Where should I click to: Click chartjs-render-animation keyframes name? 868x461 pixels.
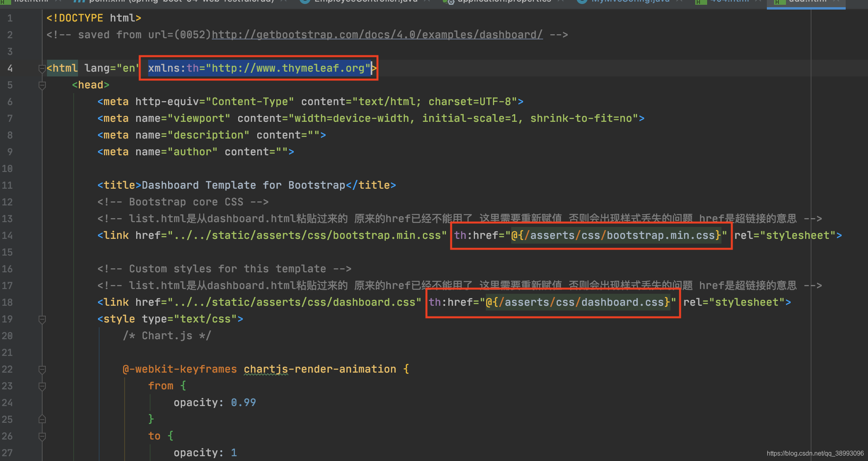click(320, 369)
